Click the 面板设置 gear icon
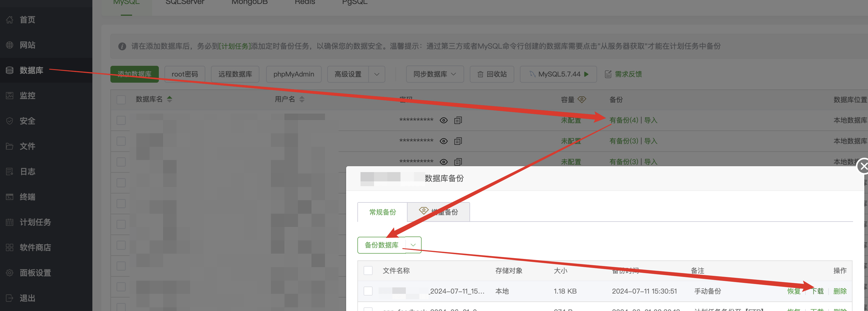Viewport: 868px width, 311px height. coord(10,273)
